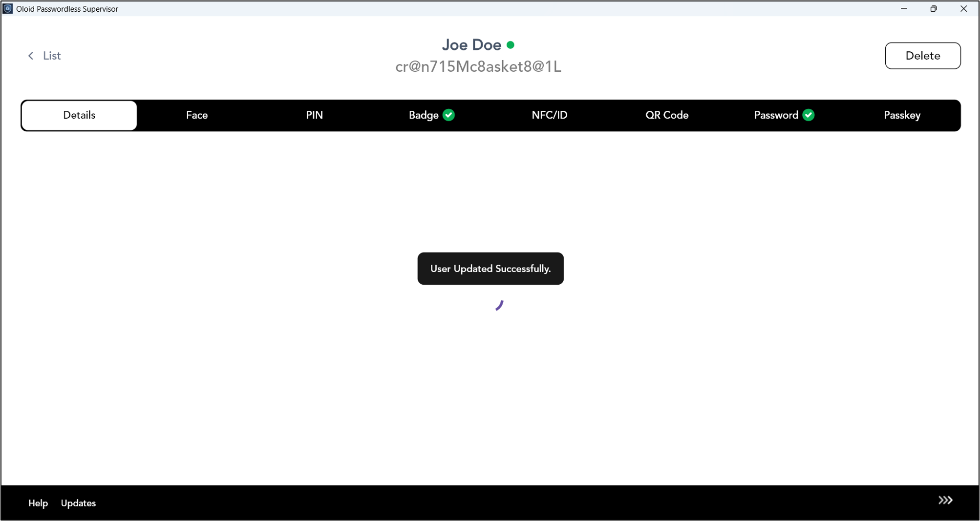Image resolution: width=980 pixels, height=521 pixels.
Task: Open the Passkey tab
Action: click(x=902, y=115)
